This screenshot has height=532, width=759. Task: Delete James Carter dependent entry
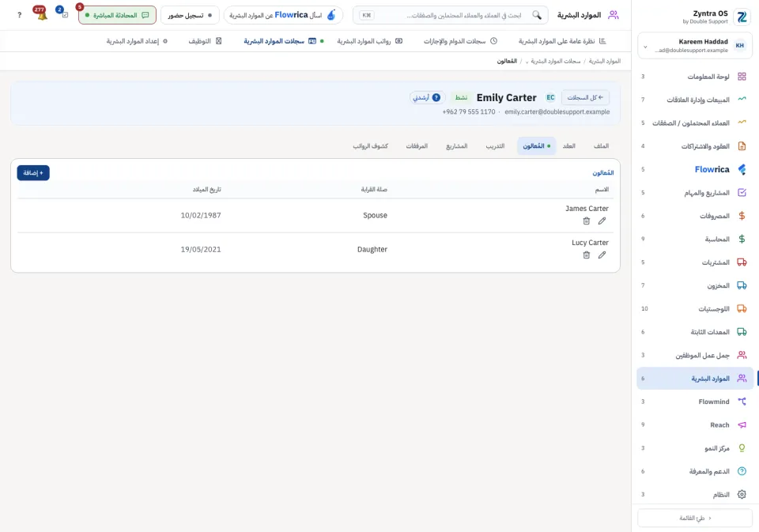586,221
